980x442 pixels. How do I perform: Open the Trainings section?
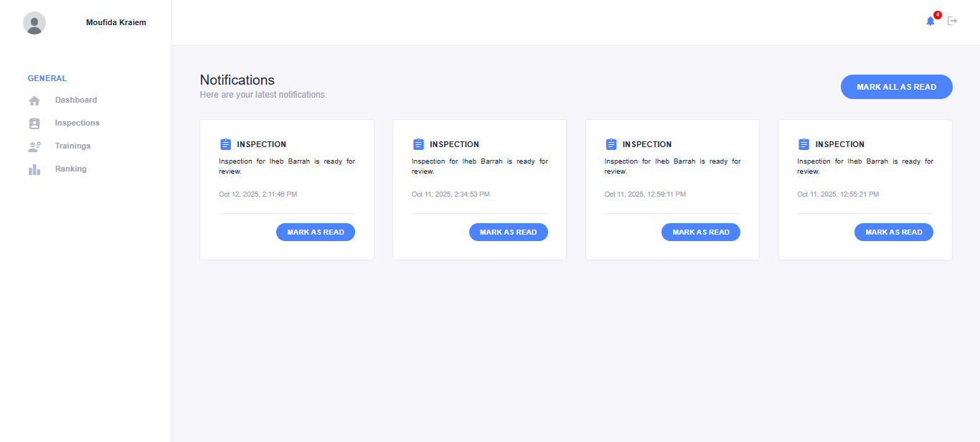[x=73, y=146]
